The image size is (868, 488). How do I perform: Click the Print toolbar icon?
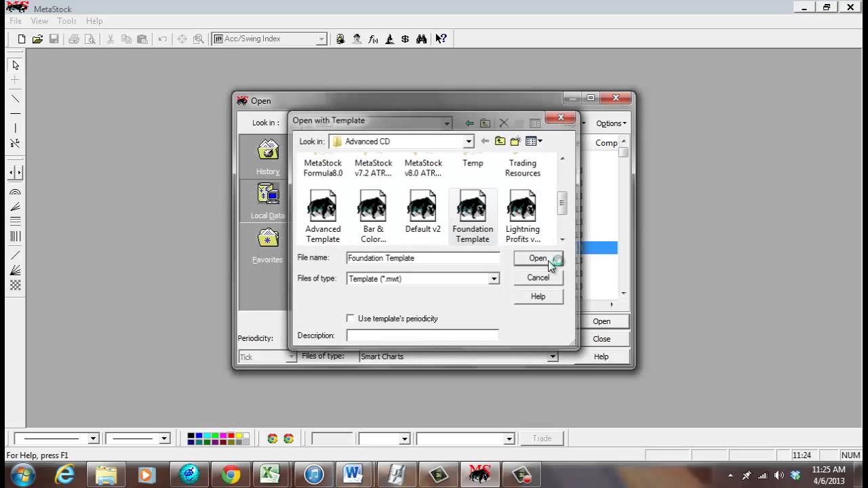74,39
